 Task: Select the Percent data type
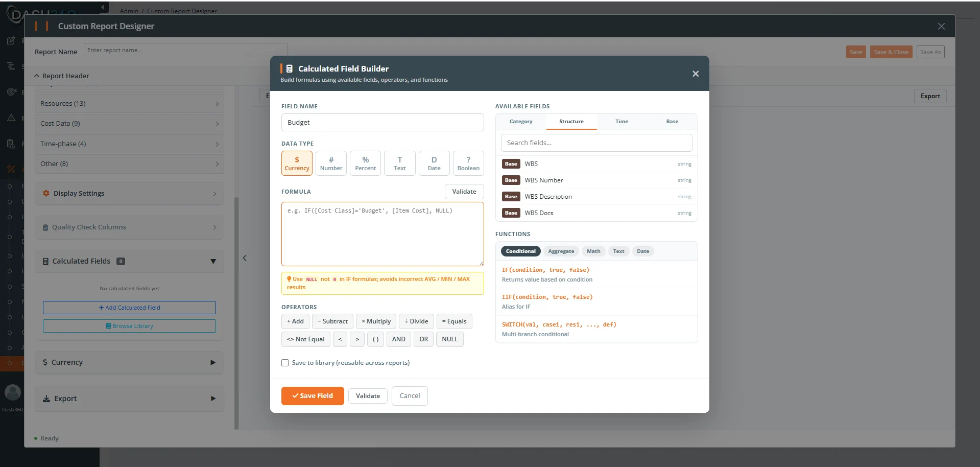pyautogui.click(x=365, y=164)
